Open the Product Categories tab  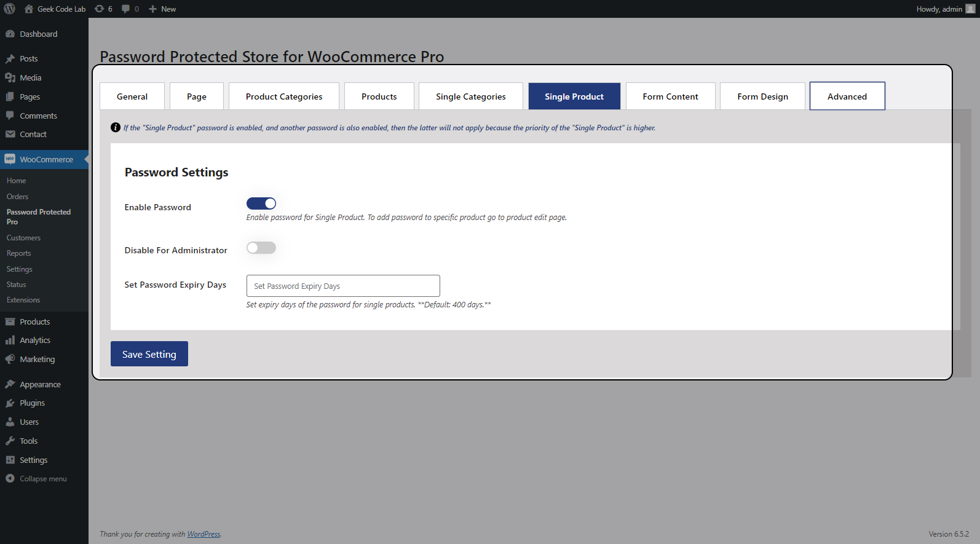pos(284,97)
